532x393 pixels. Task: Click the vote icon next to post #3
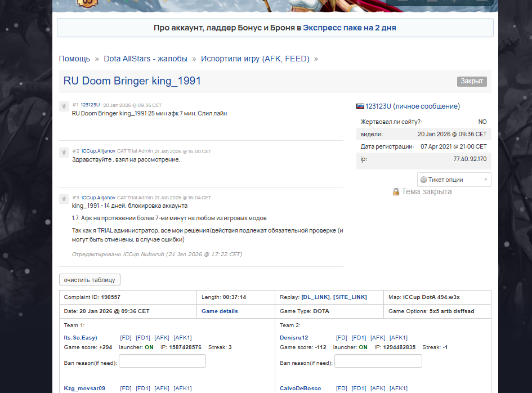click(x=64, y=199)
